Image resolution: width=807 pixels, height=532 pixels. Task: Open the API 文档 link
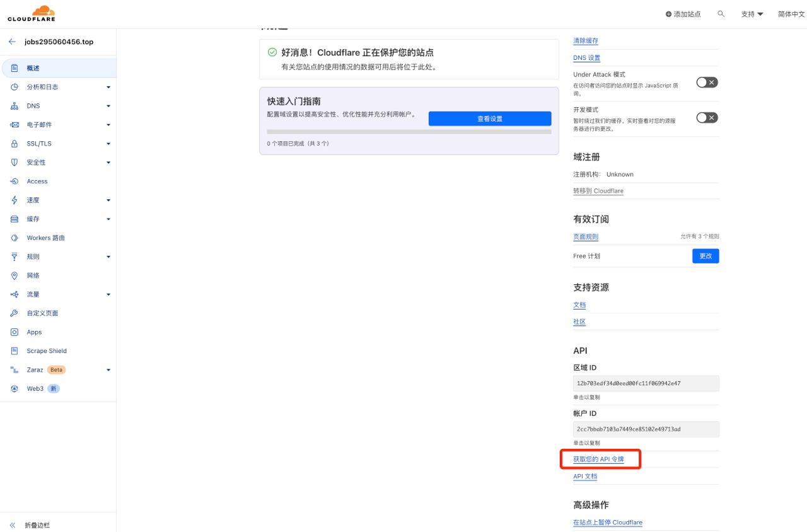click(x=585, y=477)
